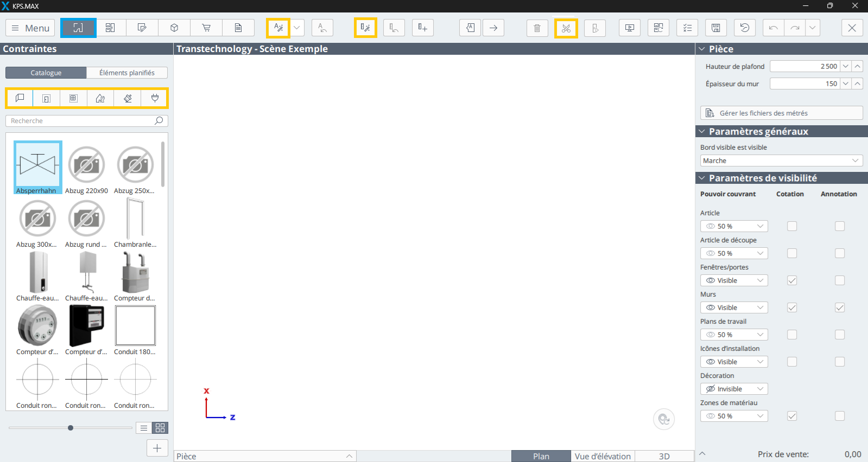Image resolution: width=868 pixels, height=462 pixels.
Task: Click the undo arrow icon
Action: point(774,28)
